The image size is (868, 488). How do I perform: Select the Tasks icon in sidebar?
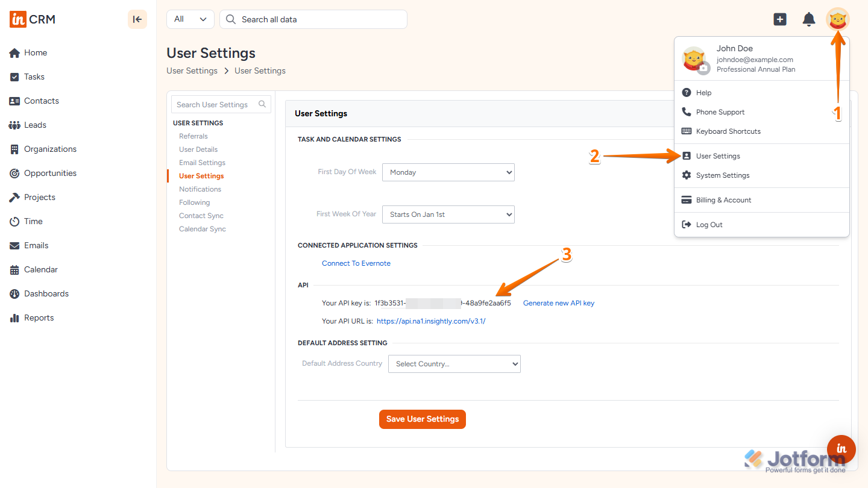[33, 77]
